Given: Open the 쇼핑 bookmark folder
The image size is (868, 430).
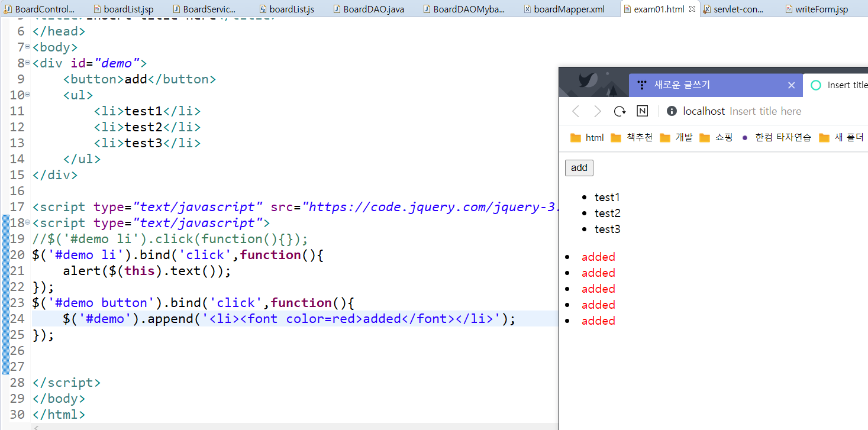Looking at the screenshot, I should point(716,138).
